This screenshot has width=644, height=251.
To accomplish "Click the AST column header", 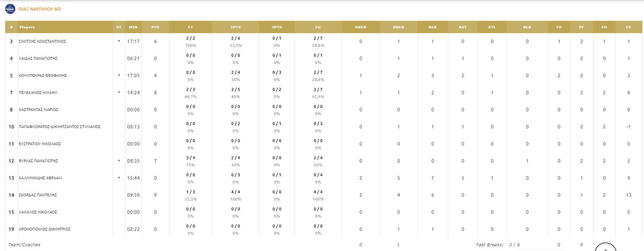I will (463, 27).
